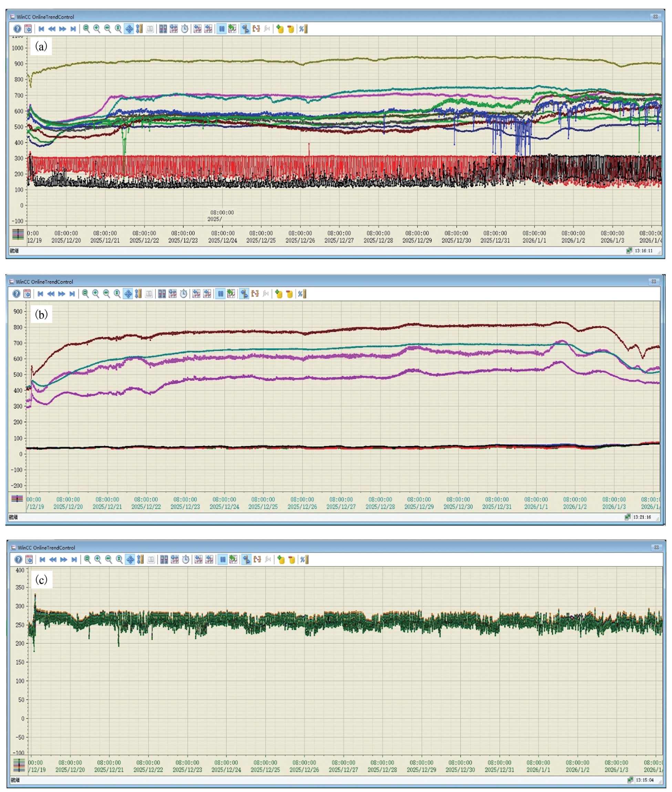This screenshot has height=792, width=672.
Task: Toggle the ruler in bottom trend window
Action: pos(247,560)
